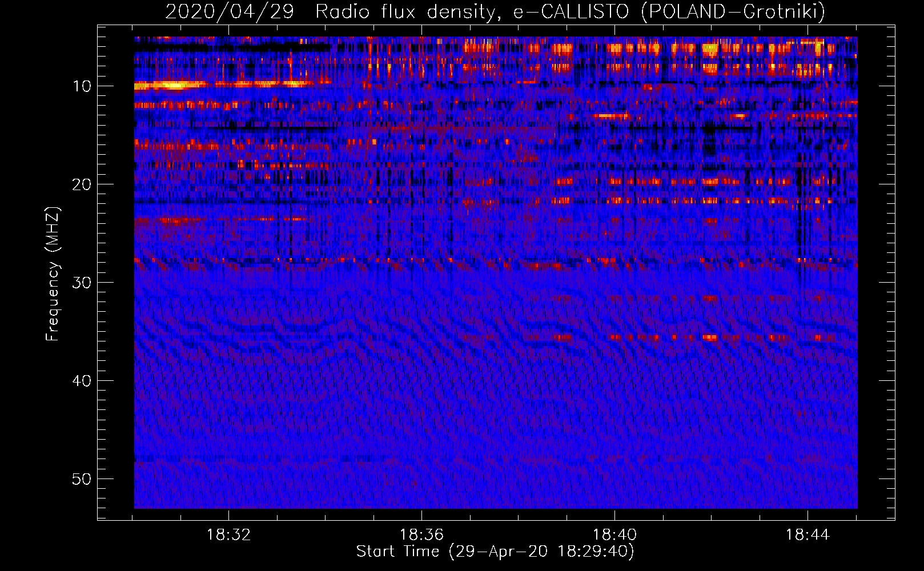
Task: Click the 40 MHz frequency tick label
Action: click(82, 381)
